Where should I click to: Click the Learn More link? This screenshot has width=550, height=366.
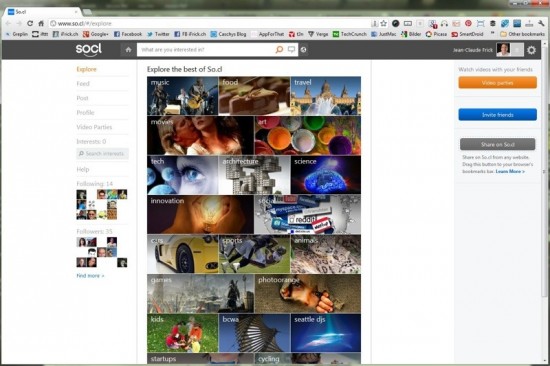pos(510,171)
